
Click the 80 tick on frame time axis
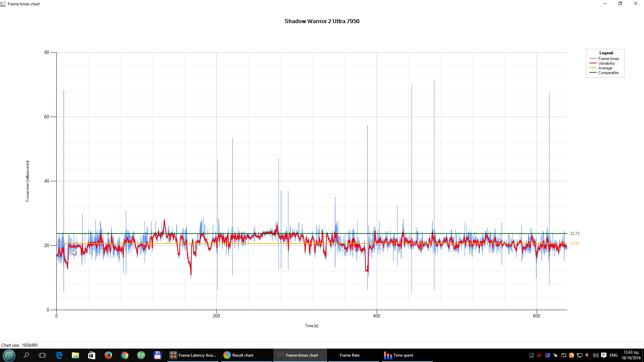47,52
